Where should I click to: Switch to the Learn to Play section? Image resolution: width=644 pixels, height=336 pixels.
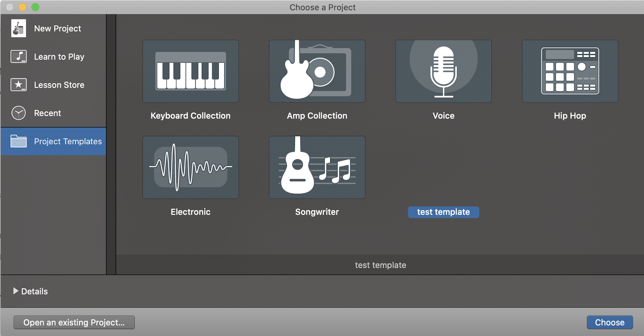point(59,57)
